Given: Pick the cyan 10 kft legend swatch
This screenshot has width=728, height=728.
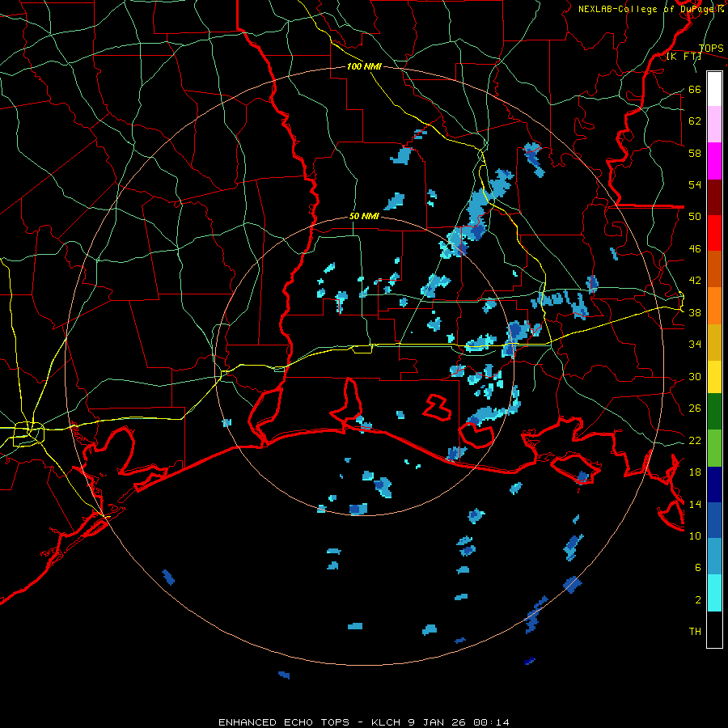Looking at the screenshot, I should coord(714,593).
